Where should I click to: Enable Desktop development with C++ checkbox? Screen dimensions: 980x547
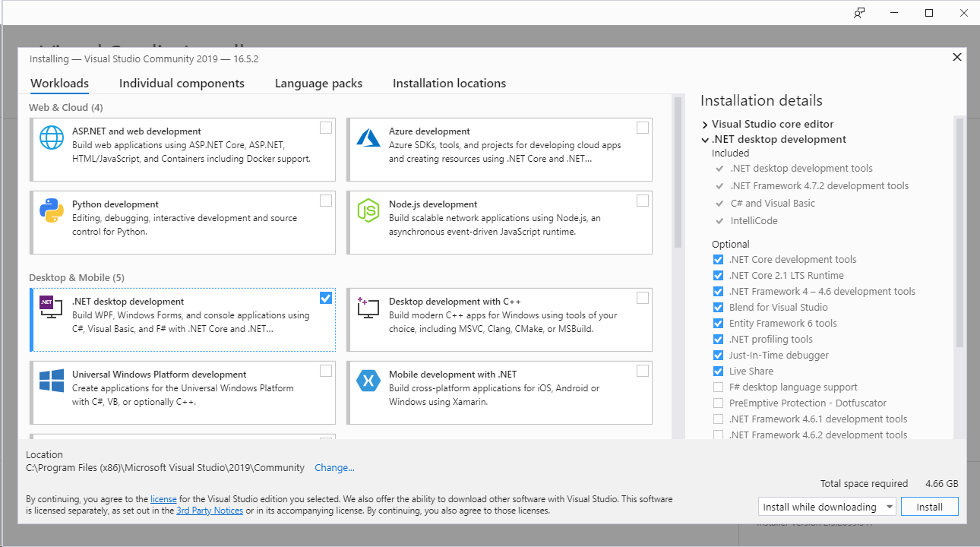click(643, 298)
